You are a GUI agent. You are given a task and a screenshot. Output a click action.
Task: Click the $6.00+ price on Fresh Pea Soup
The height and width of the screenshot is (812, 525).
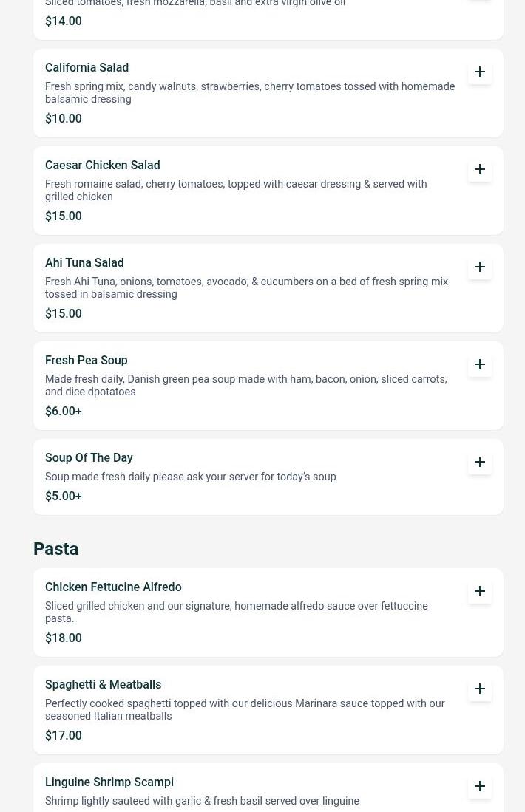pos(64,411)
